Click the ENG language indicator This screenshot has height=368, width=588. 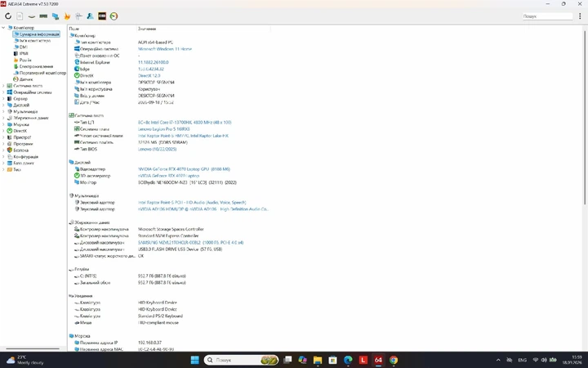click(523, 360)
